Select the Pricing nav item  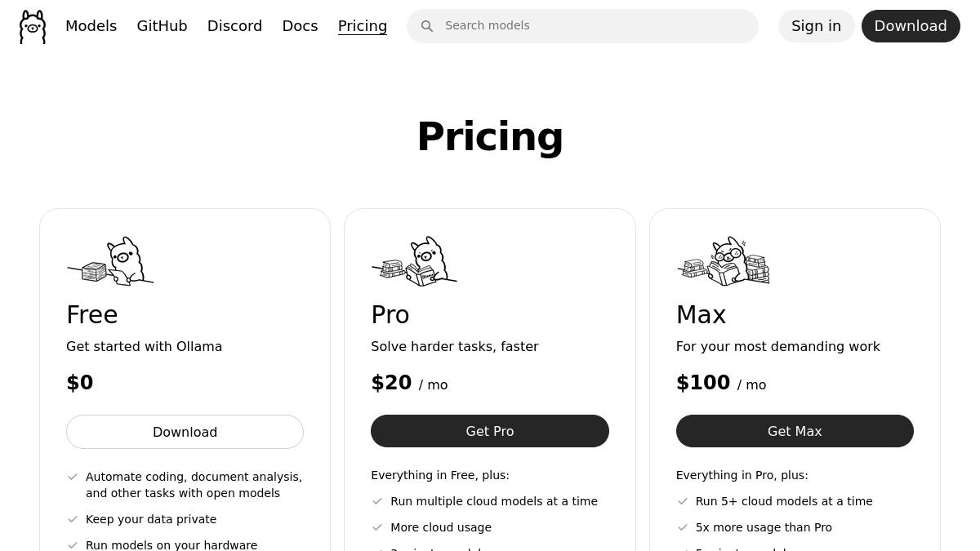pyautogui.click(x=363, y=26)
